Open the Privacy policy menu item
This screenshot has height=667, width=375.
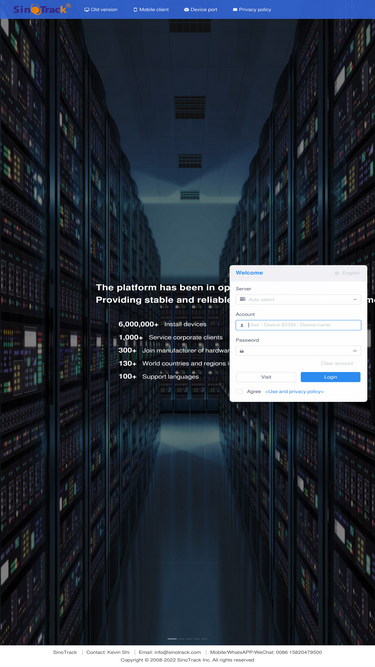[x=252, y=9]
